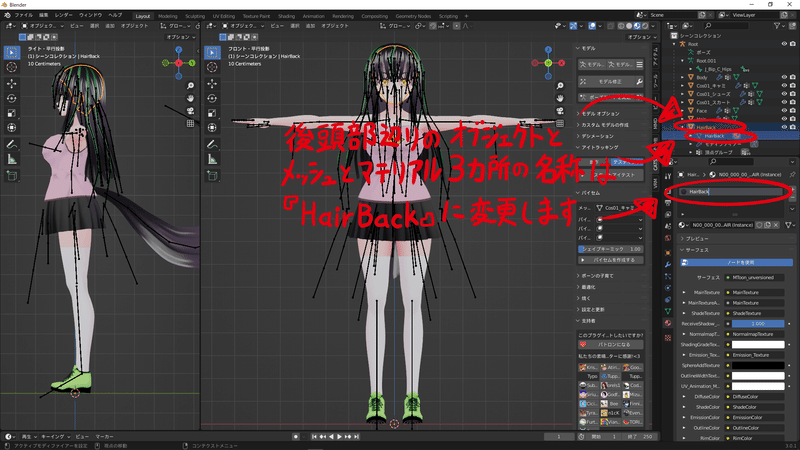Toggle camera view icon in front viewport
This screenshot has height=450, width=800.
click(x=560, y=111)
